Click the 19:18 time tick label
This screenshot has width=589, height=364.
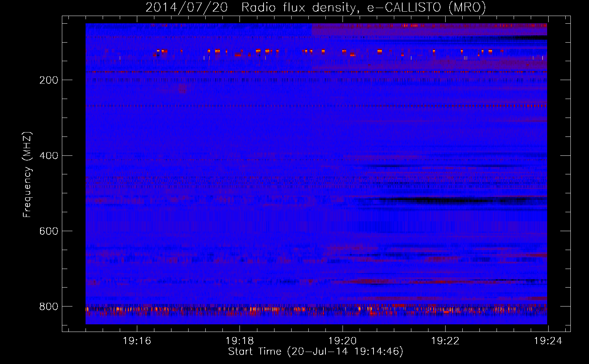[240, 341]
